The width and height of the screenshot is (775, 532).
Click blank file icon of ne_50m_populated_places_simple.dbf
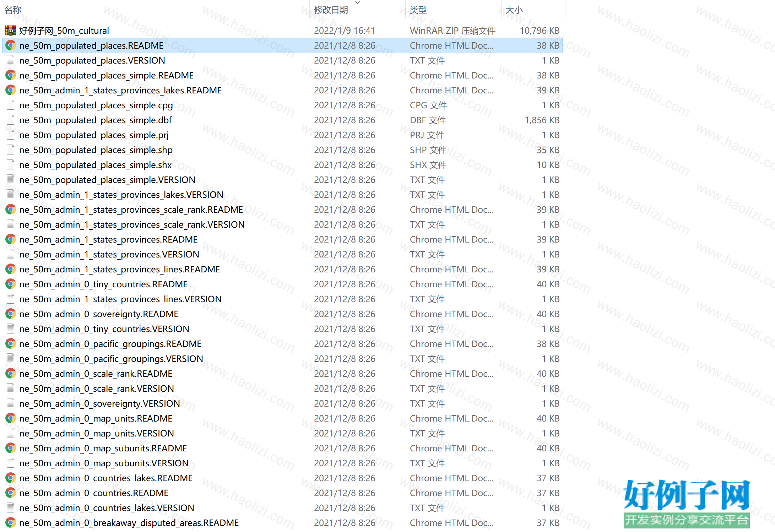(x=11, y=120)
